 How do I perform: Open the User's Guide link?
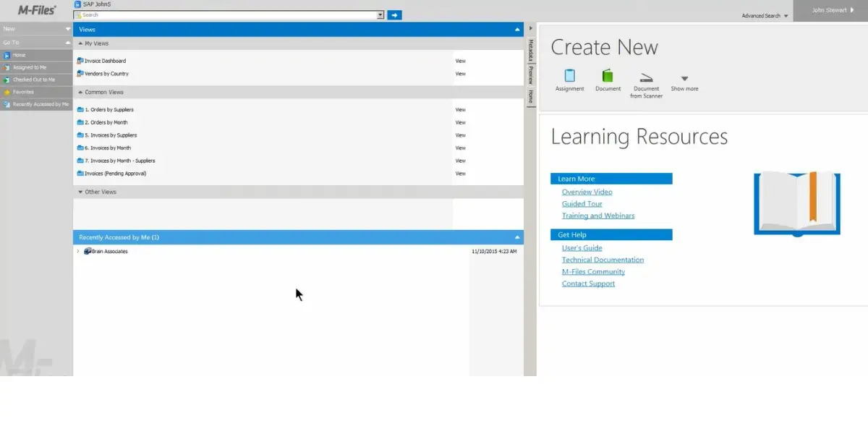click(582, 248)
